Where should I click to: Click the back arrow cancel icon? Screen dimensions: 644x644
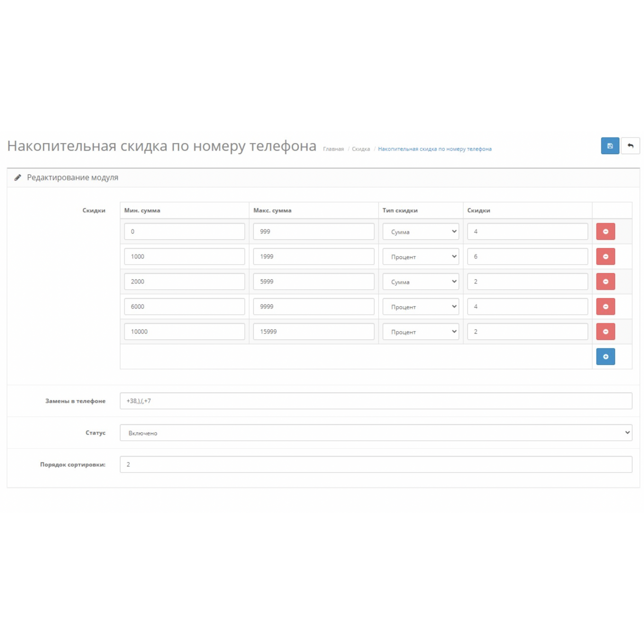click(630, 146)
